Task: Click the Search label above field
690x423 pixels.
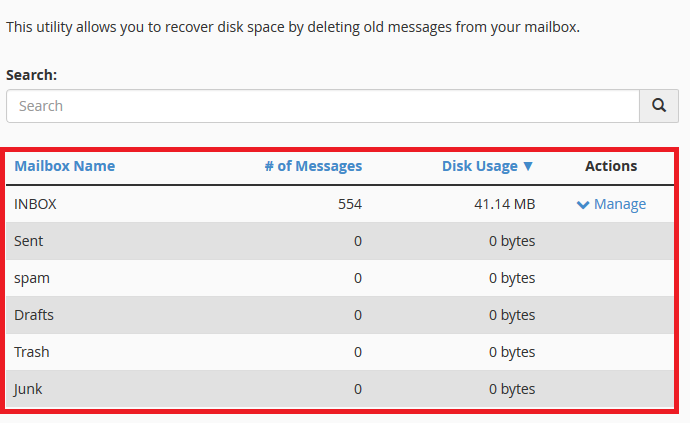Action: 31,75
